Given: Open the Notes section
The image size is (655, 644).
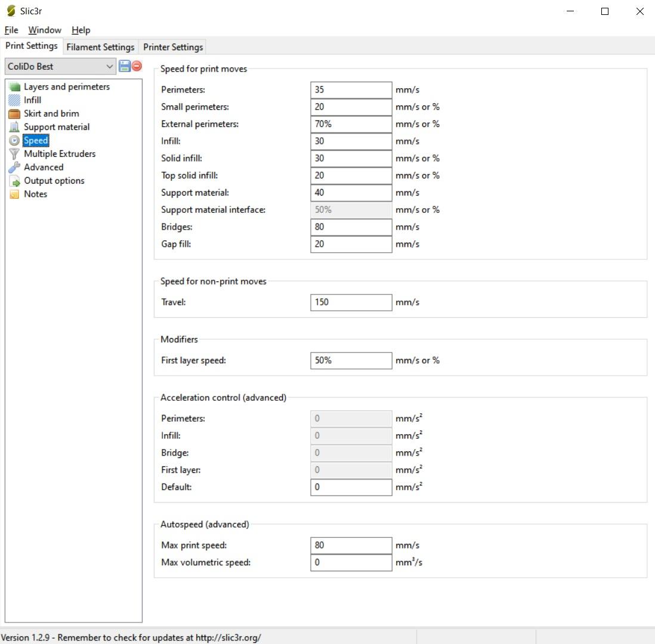Looking at the screenshot, I should point(35,194).
